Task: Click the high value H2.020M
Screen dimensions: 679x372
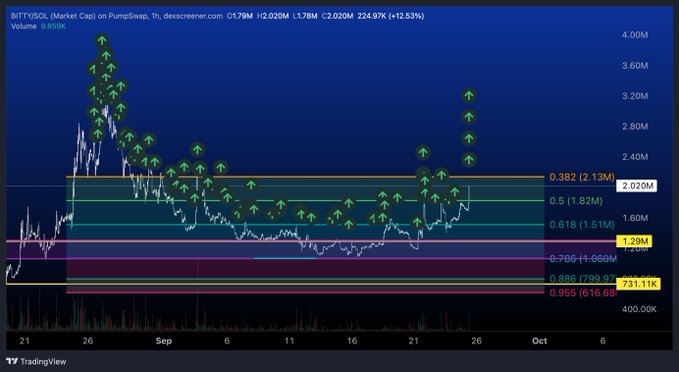Action: point(273,16)
